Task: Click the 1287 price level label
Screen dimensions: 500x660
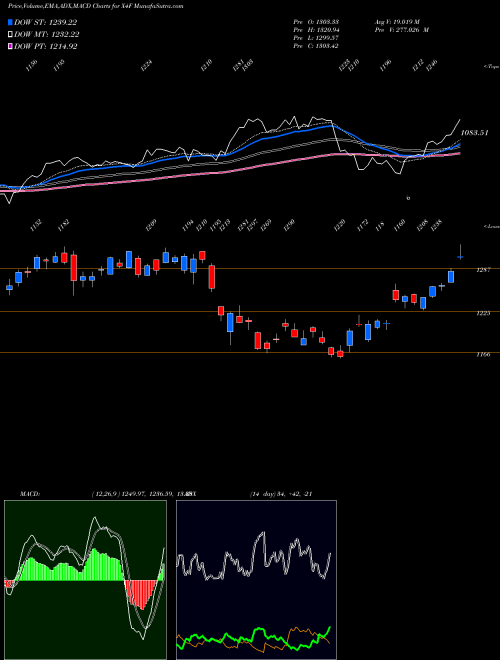Action: tap(483, 270)
